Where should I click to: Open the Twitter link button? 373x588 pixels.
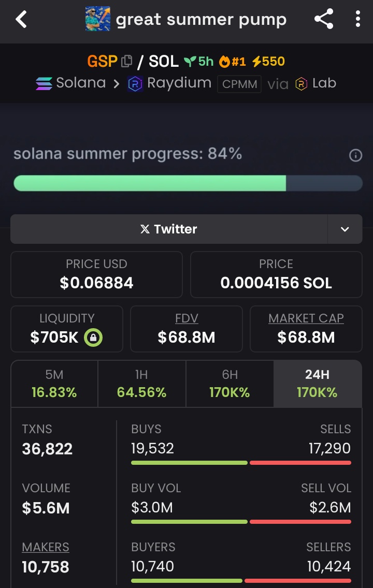point(169,229)
